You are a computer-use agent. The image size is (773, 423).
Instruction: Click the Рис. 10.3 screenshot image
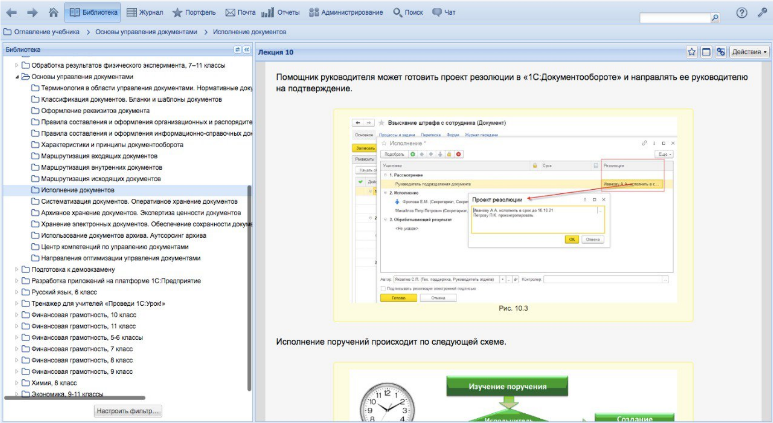click(513, 210)
